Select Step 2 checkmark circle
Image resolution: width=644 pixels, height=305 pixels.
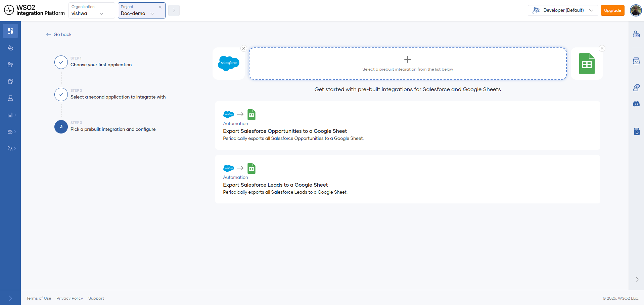(61, 94)
